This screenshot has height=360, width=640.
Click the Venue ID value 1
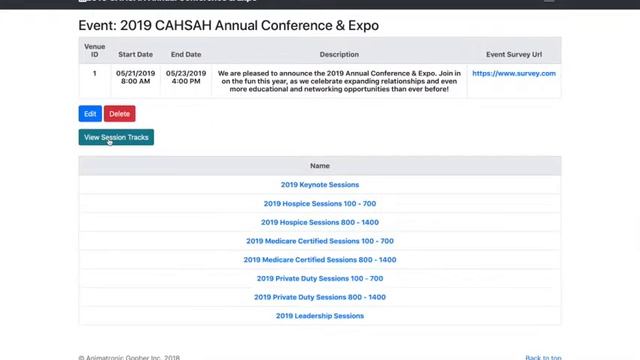coord(95,73)
